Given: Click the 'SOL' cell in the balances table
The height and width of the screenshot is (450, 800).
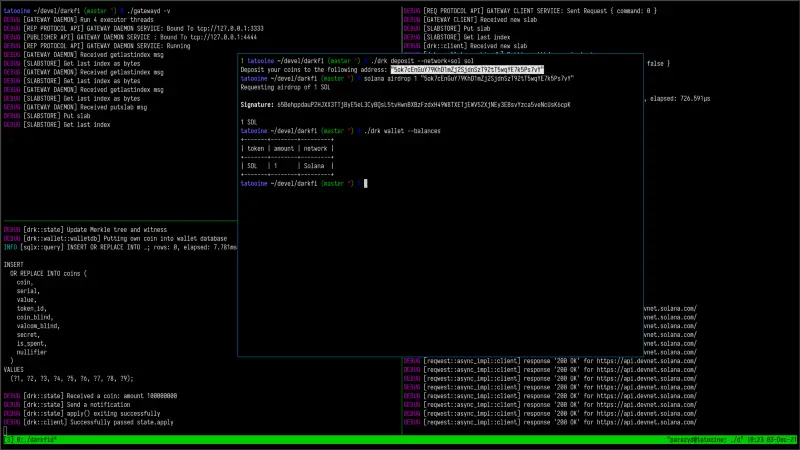Looking at the screenshot, I should click(252, 166).
